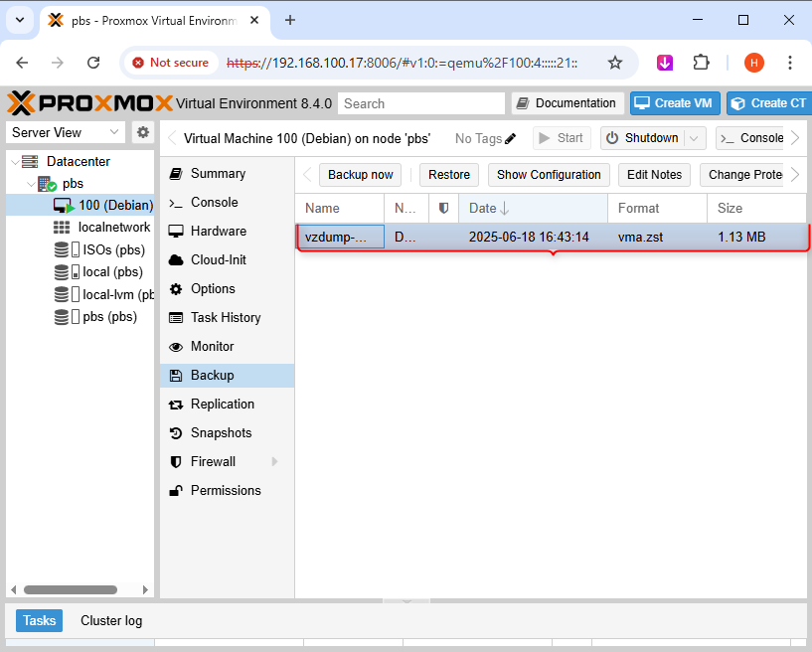
Task: Open the Permissions menu item
Action: 227,490
